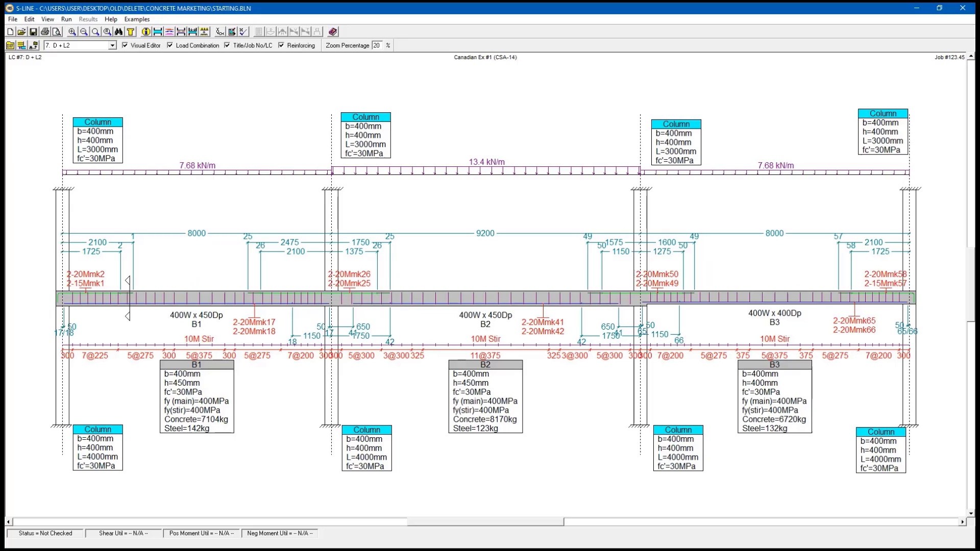Image resolution: width=980 pixels, height=551 pixels.
Task: Click the blue beam geometry icon
Action: tap(158, 32)
